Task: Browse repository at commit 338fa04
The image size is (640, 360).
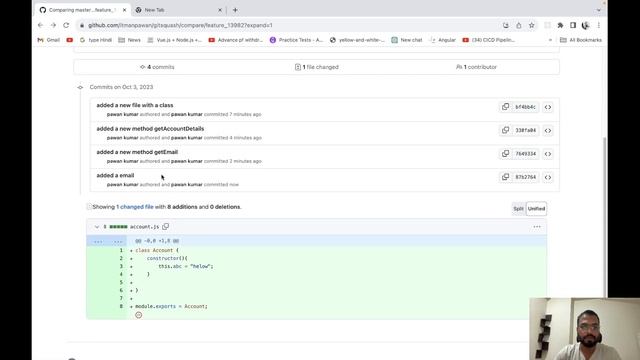Action: tap(548, 130)
